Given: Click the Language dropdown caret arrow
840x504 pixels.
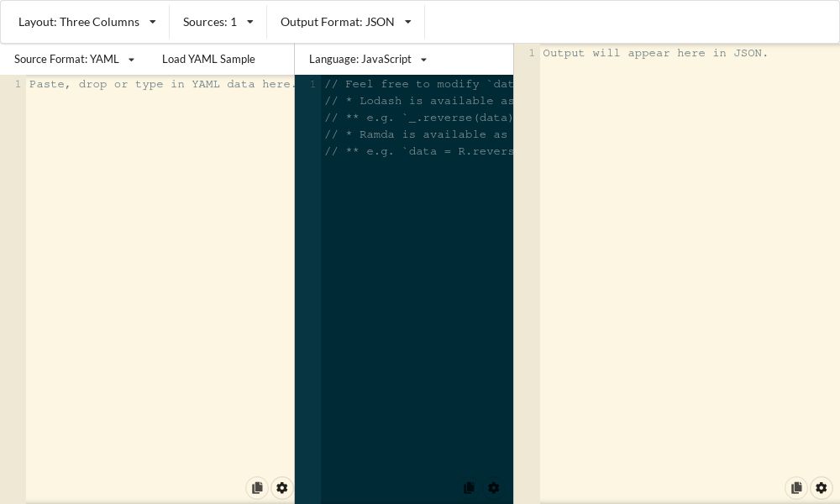Looking at the screenshot, I should pyautogui.click(x=423, y=60).
